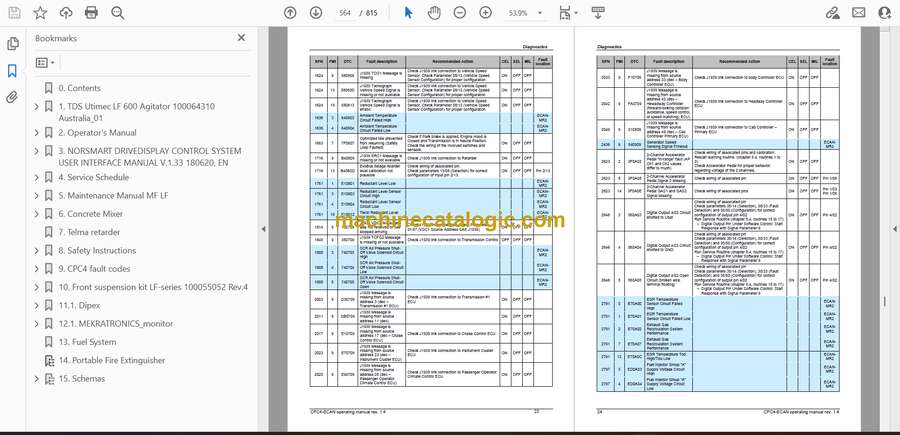Click the right Diagnostics table page

[717, 229]
